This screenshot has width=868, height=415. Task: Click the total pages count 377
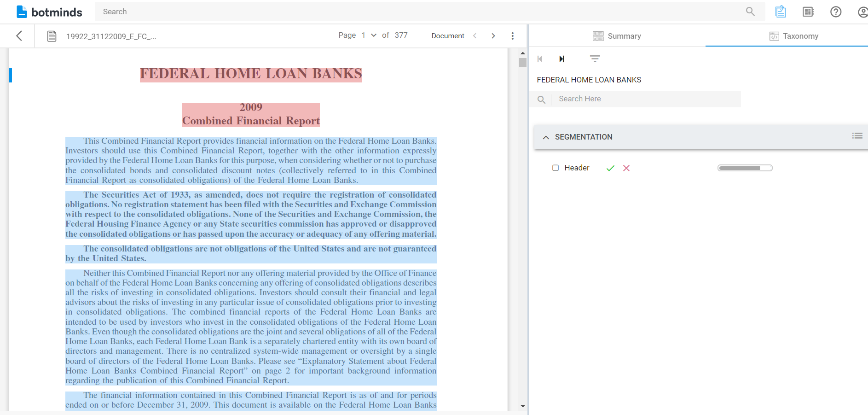coord(401,35)
